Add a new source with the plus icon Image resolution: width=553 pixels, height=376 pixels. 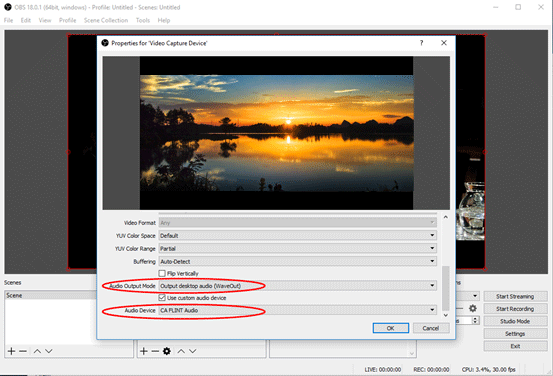(144, 351)
